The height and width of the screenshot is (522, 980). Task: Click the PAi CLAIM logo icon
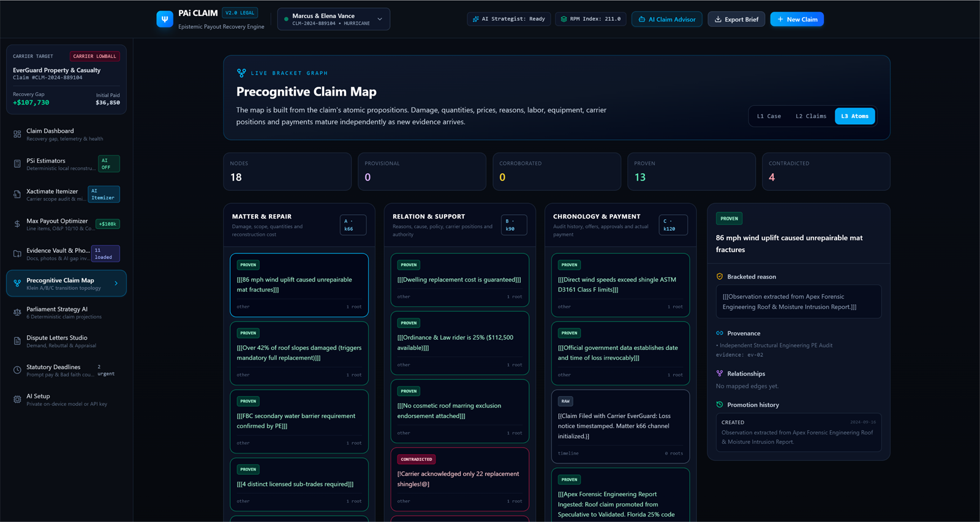point(165,19)
